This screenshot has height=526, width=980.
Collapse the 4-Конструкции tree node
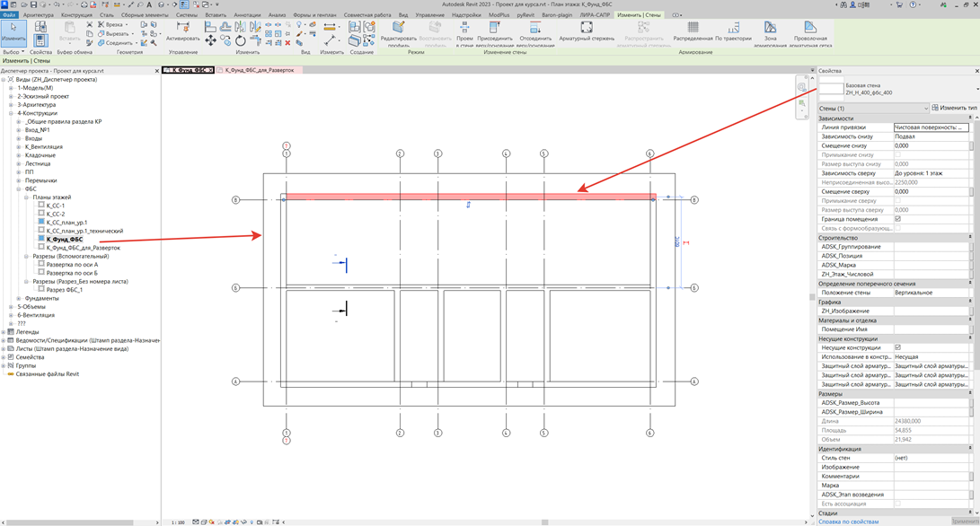click(x=11, y=113)
